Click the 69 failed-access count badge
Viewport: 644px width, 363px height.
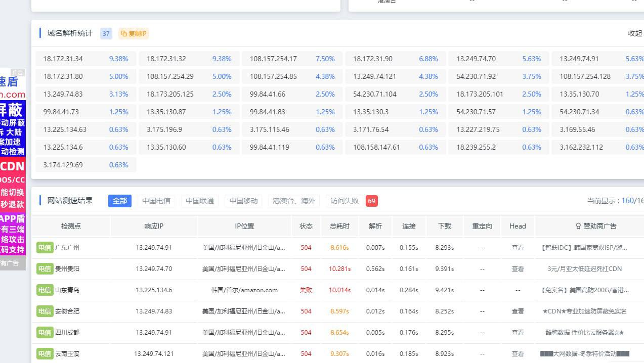pyautogui.click(x=371, y=201)
